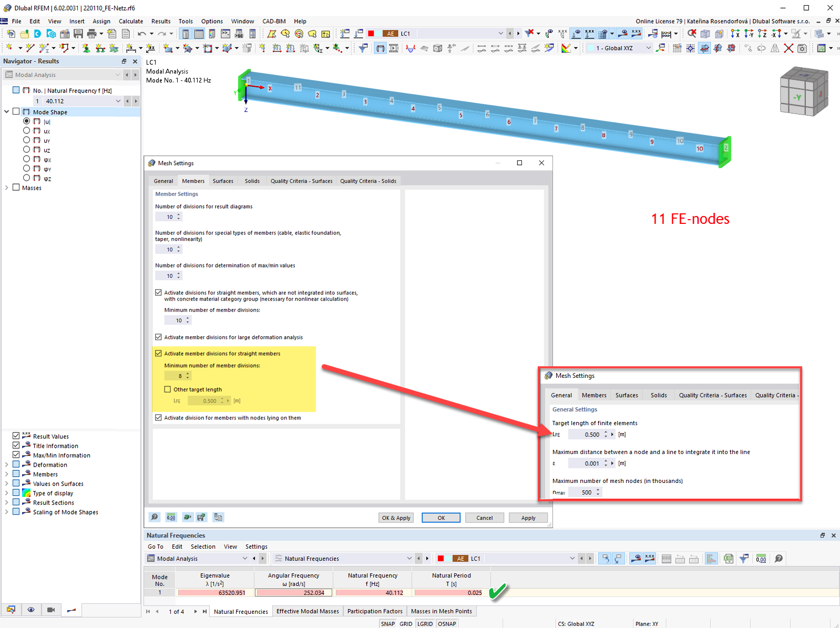
Task: Open Quality Criteria - Solids tab
Action: click(x=368, y=181)
